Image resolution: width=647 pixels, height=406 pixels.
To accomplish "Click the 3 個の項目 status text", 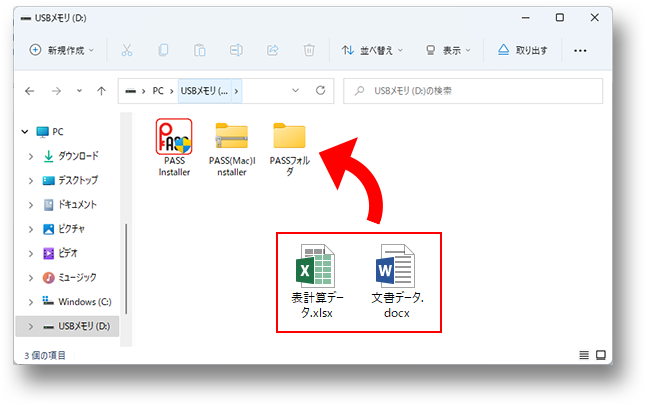I will [x=45, y=355].
